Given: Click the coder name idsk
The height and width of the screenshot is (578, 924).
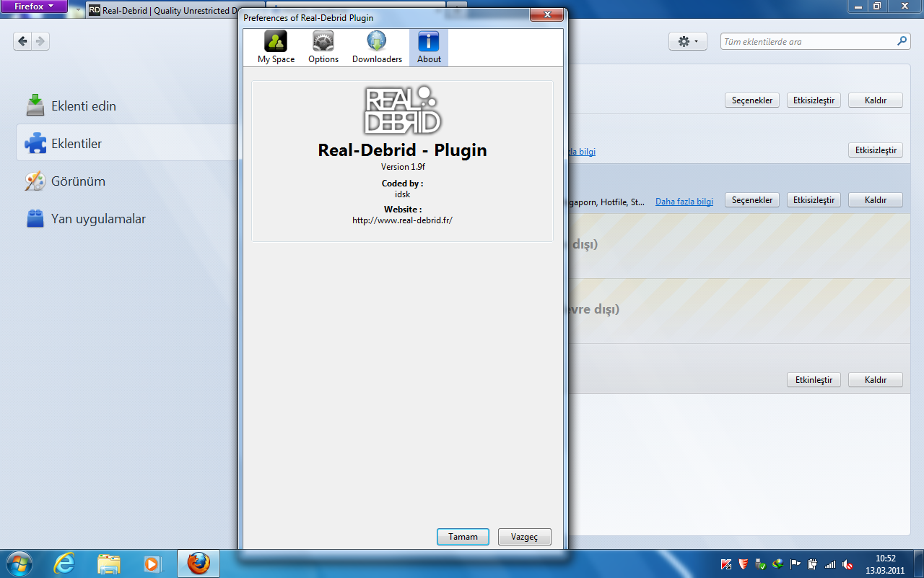Looking at the screenshot, I should 402,194.
